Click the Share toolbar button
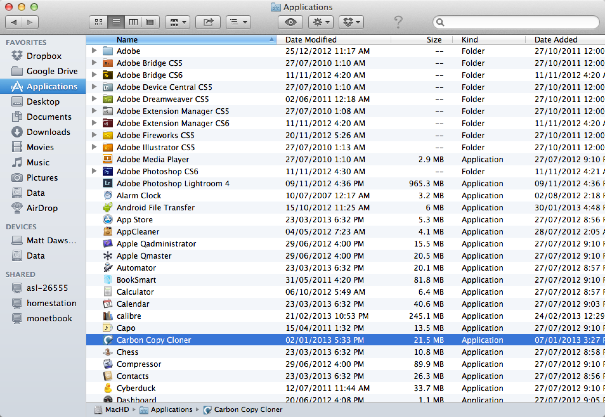The height and width of the screenshot is (417, 605). [x=208, y=22]
